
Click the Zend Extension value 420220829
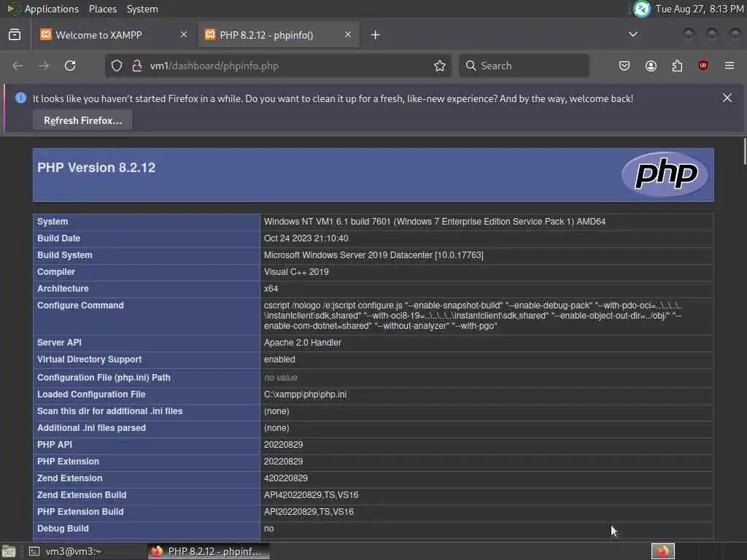tap(285, 478)
